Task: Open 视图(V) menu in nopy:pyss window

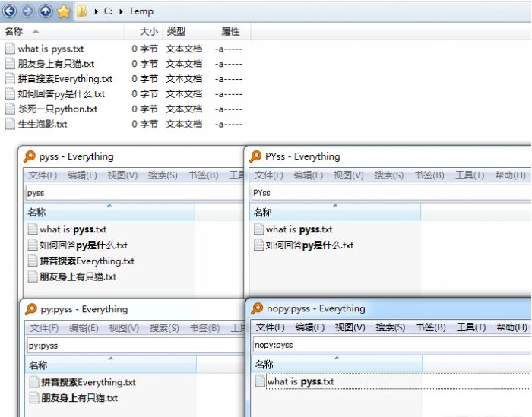Action: 350,327
